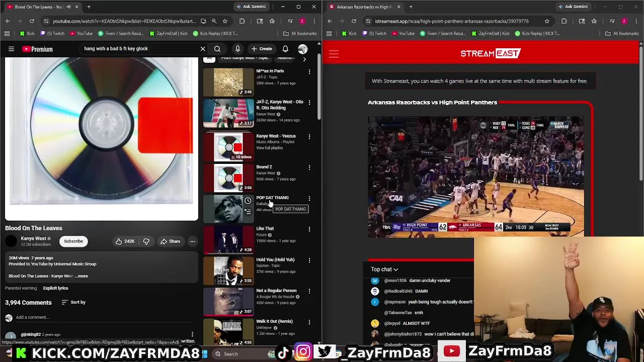The width and height of the screenshot is (644, 362).
Task: Open the YouTube guide hamburger menu
Action: click(11, 49)
